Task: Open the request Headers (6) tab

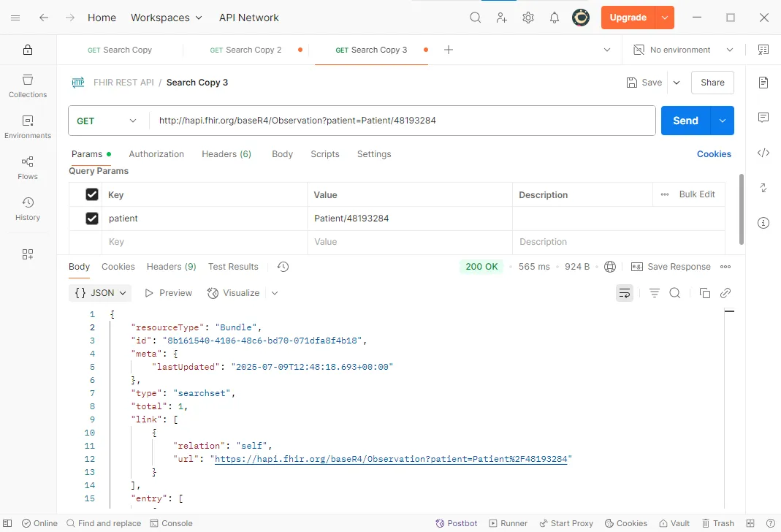Action: tap(226, 154)
